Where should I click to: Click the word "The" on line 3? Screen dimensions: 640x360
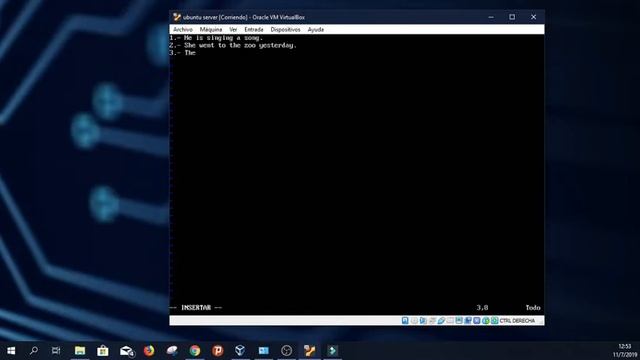(190, 53)
